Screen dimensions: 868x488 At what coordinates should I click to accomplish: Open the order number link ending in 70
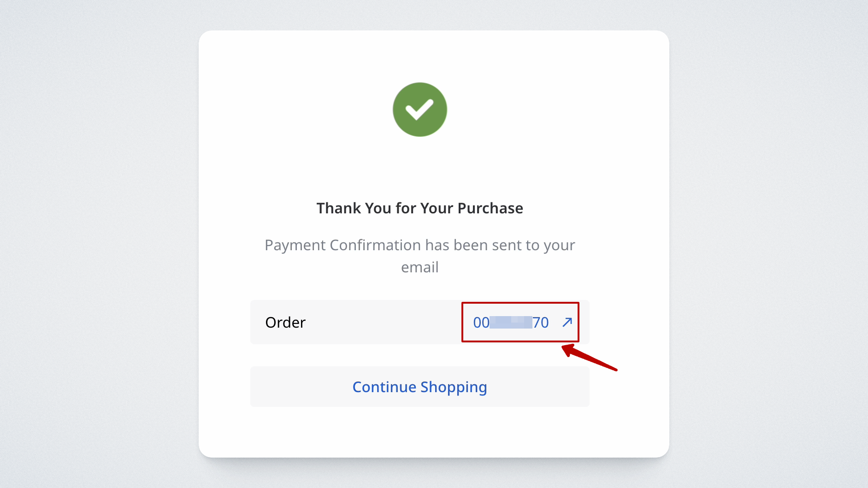pyautogui.click(x=511, y=322)
